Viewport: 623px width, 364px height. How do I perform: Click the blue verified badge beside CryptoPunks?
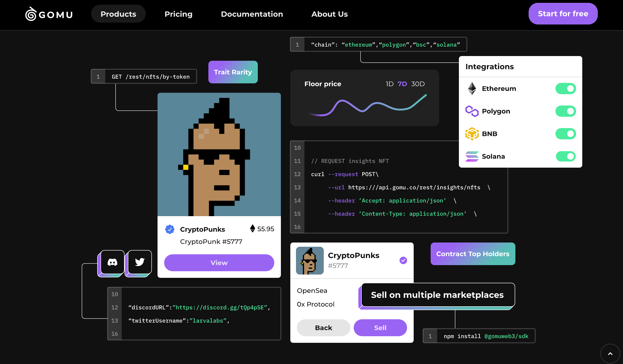170,229
